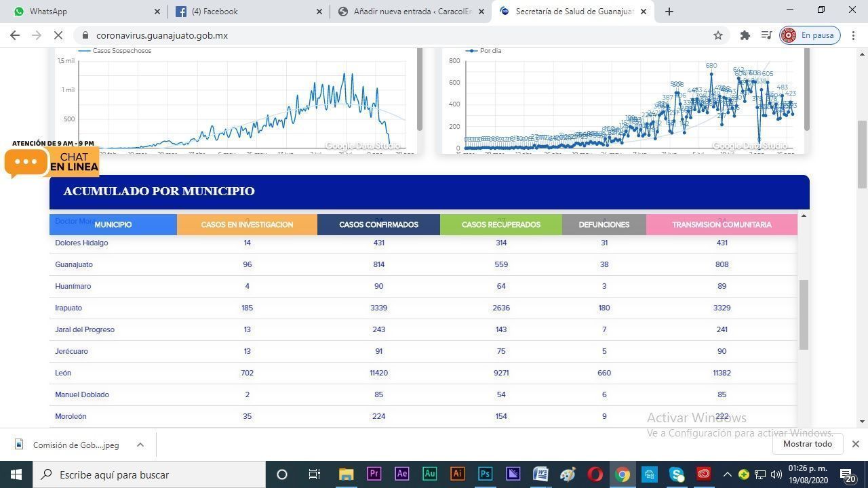
Task: Expand options for the downloaded Comisión de Gob file
Action: point(140,445)
